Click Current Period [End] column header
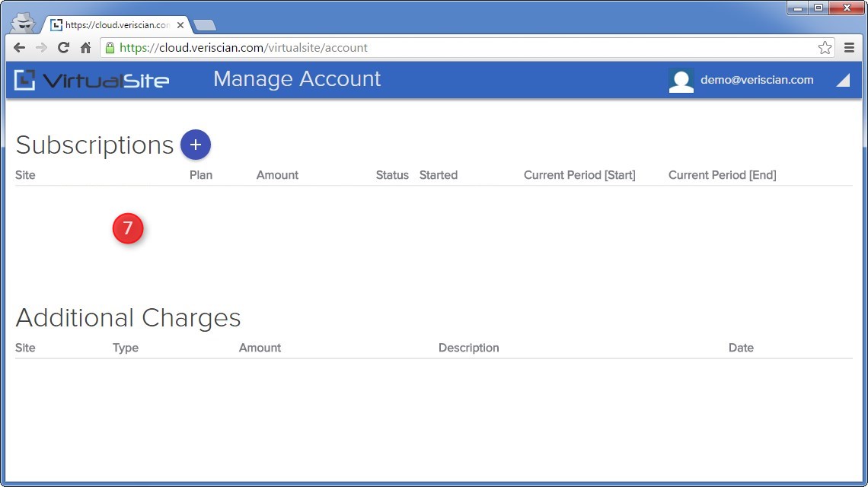868x487 pixels. (x=723, y=175)
